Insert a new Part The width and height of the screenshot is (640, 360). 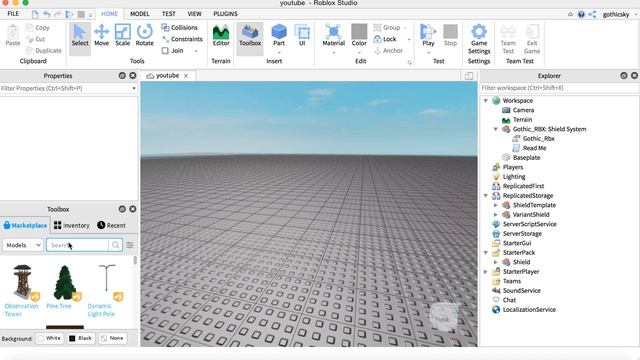point(279,36)
